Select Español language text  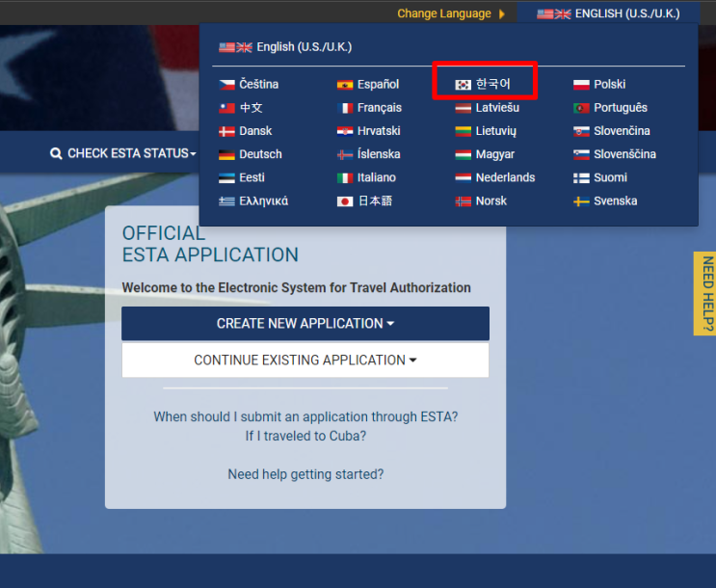378,84
